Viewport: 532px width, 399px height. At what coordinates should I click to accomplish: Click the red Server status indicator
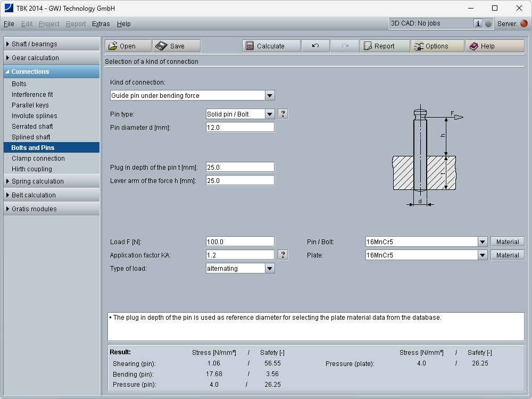pyautogui.click(x=523, y=23)
